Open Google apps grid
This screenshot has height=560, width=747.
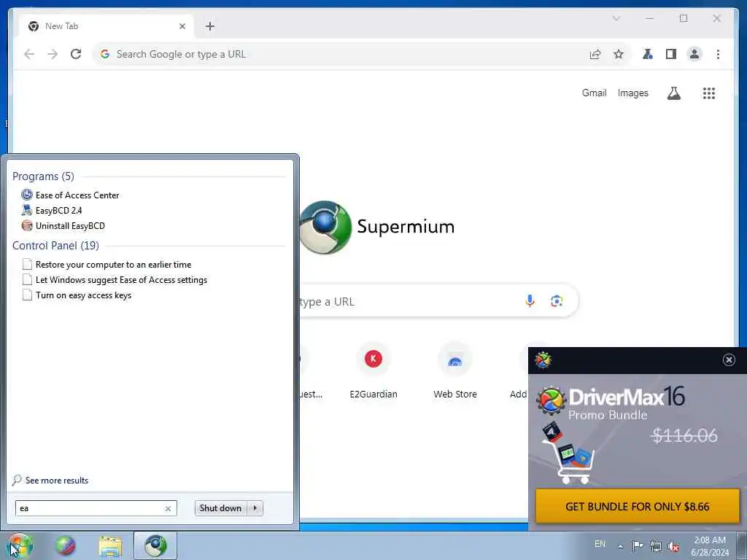click(709, 93)
